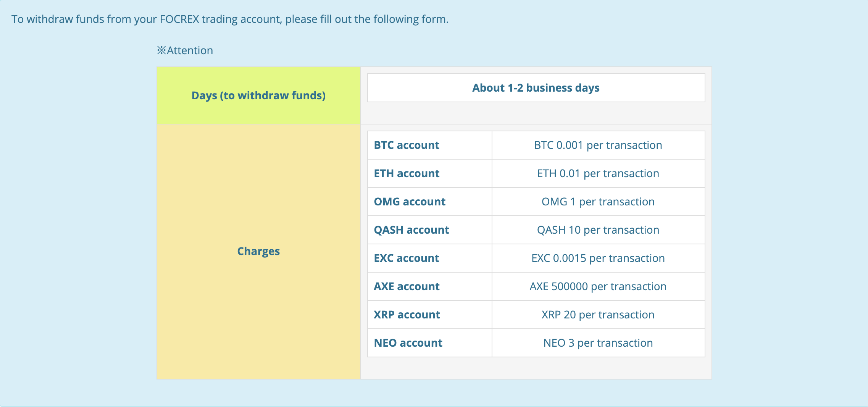Click 'ETH 0.01 per transaction' fee cell
The image size is (868, 407).
pyautogui.click(x=598, y=173)
